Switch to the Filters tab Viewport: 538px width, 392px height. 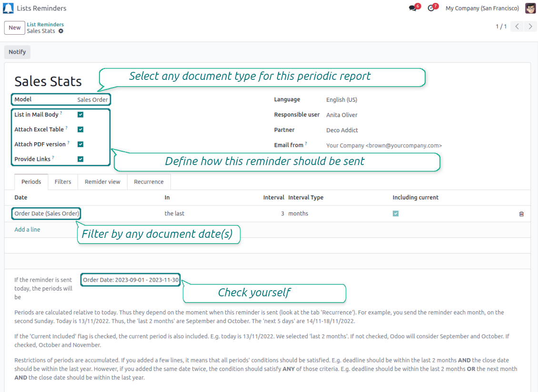63,182
